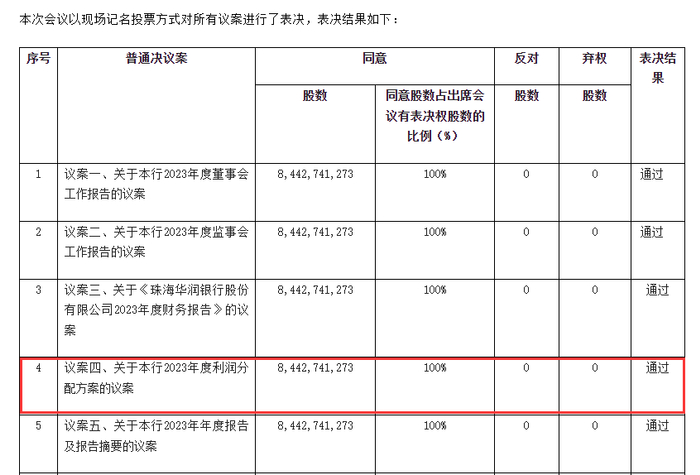Click 弃权 value 0 in 议案一 row
This screenshot has width=700, height=475.
coord(595,174)
